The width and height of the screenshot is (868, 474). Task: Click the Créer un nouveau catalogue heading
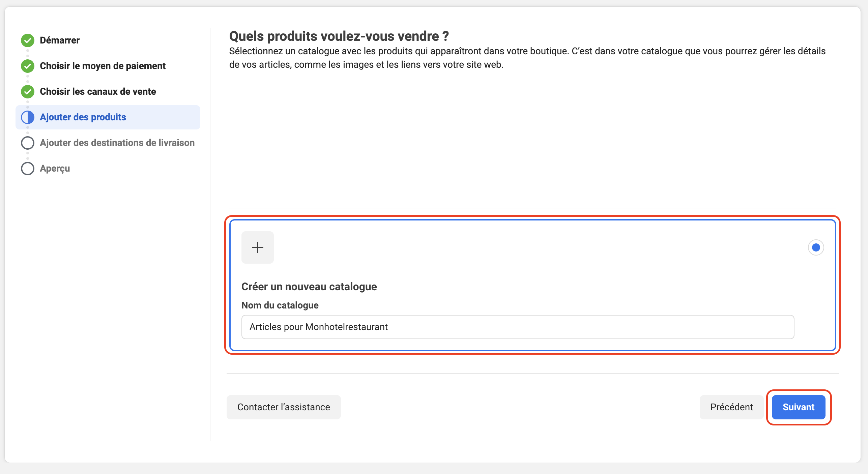coord(309,287)
